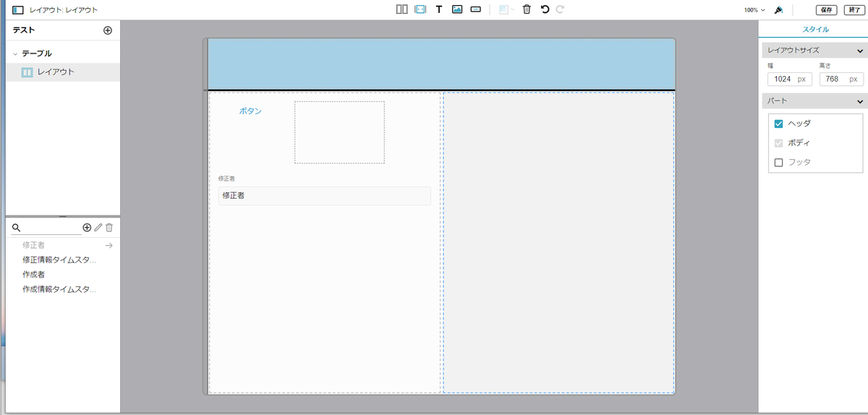
Task: Click the search magnifier icon in field panel
Action: [x=16, y=227]
